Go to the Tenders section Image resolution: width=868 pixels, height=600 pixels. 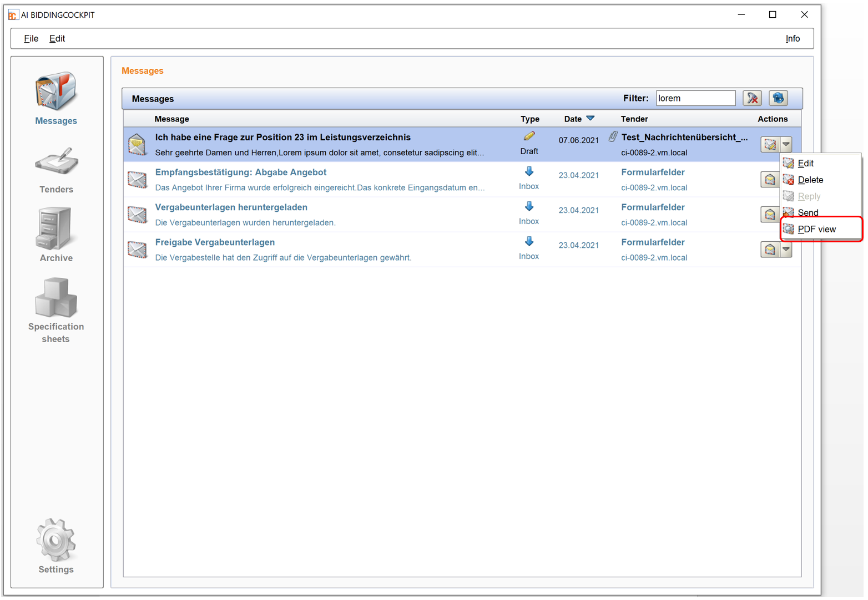[56, 169]
